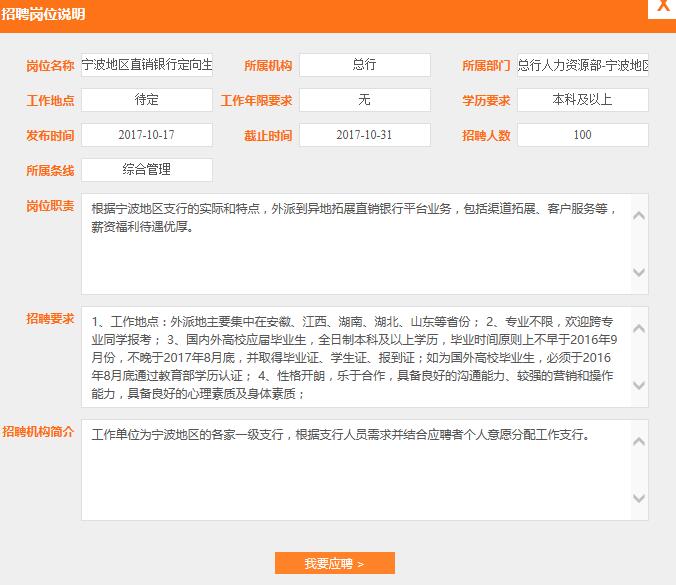The width and height of the screenshot is (676, 585).
Task: Select the 工作年限要求 field showing 无
Action: pos(364,100)
